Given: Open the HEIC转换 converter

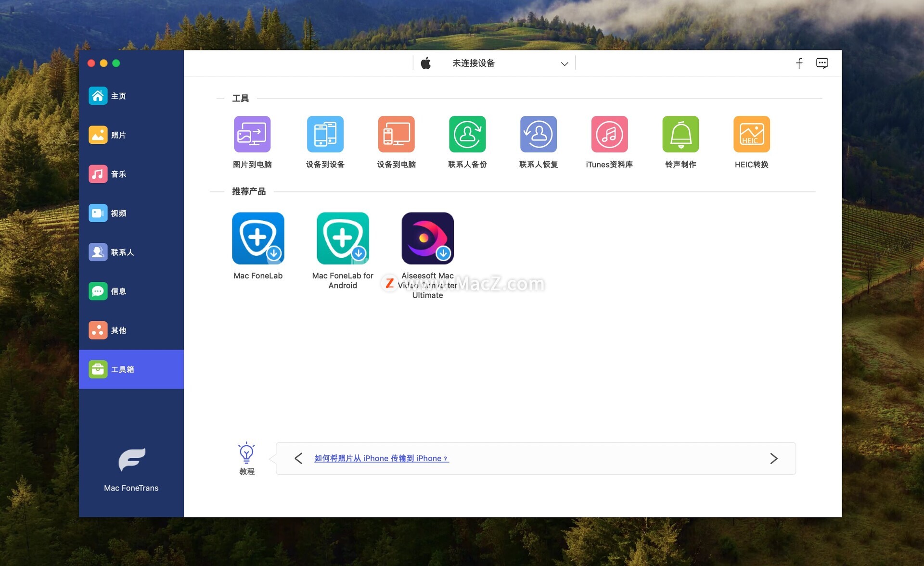Looking at the screenshot, I should [752, 134].
